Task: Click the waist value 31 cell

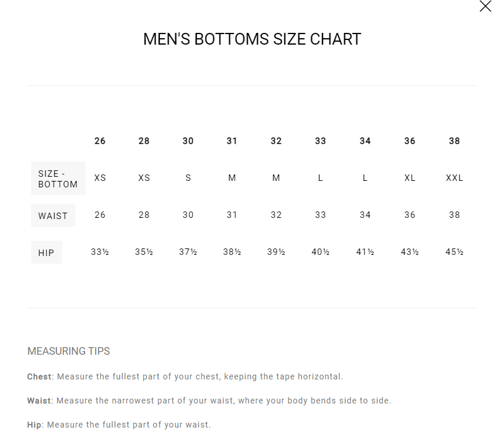Action: pyautogui.click(x=232, y=215)
